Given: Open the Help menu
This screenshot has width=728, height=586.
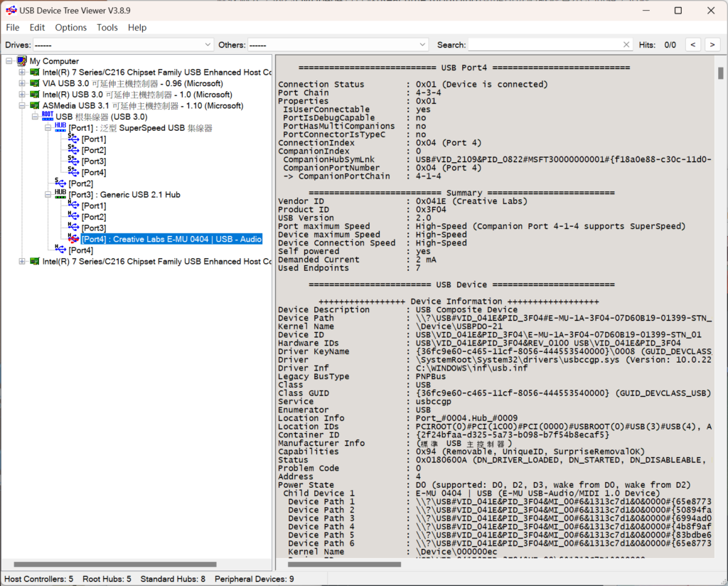Looking at the screenshot, I should click(x=137, y=28).
